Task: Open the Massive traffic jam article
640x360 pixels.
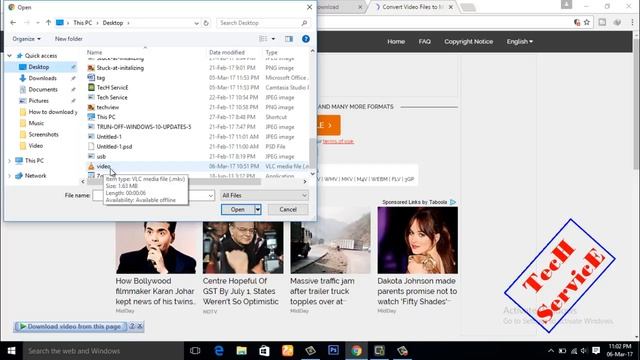Action: (322, 291)
